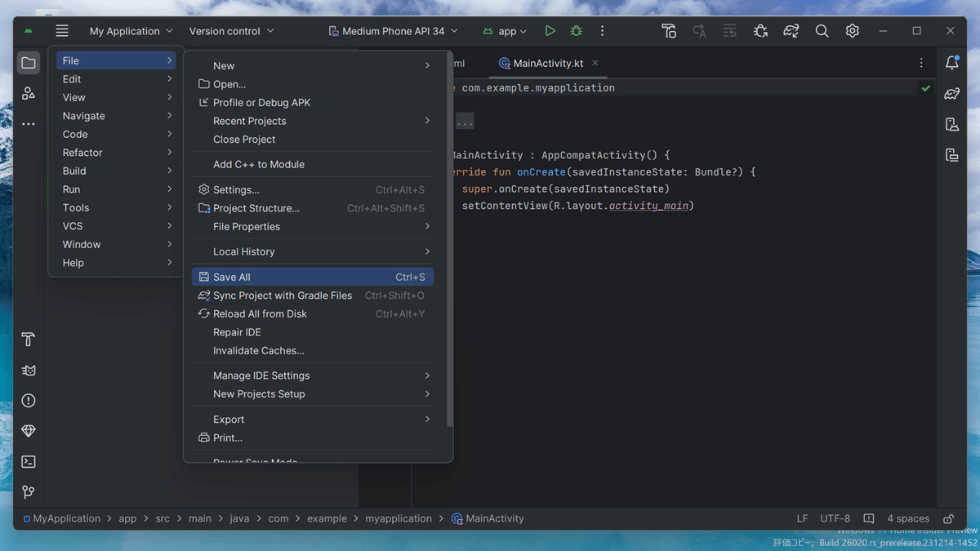
Task: Open the Refactor menu
Action: coord(117,153)
